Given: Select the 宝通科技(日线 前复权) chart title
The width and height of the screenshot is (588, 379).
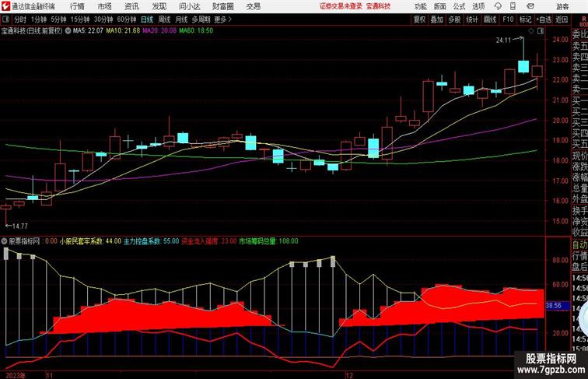Looking at the screenshot, I should coord(31,31).
